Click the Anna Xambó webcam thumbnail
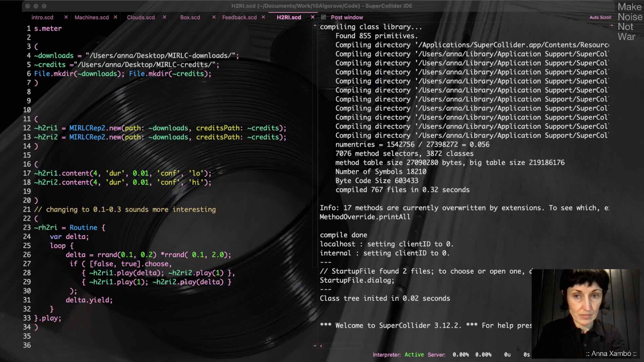 click(x=585, y=313)
